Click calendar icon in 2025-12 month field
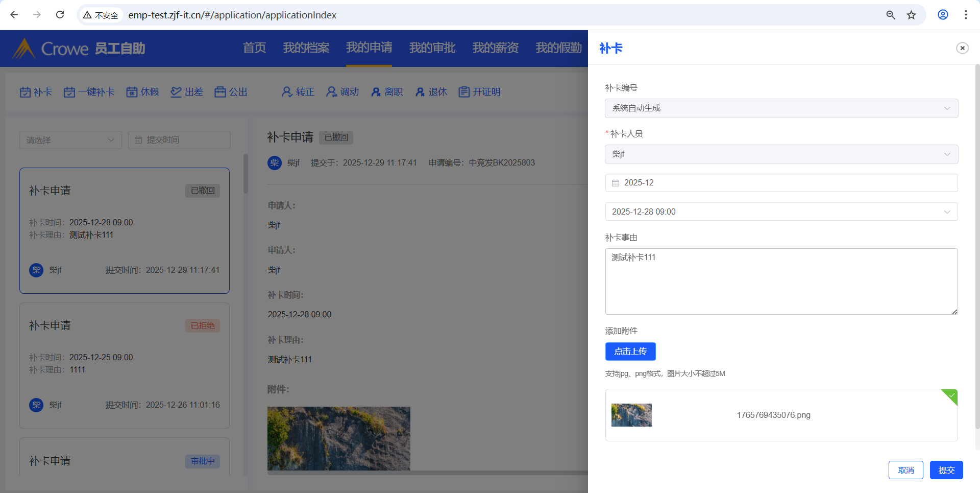This screenshot has width=980, height=493. [616, 183]
